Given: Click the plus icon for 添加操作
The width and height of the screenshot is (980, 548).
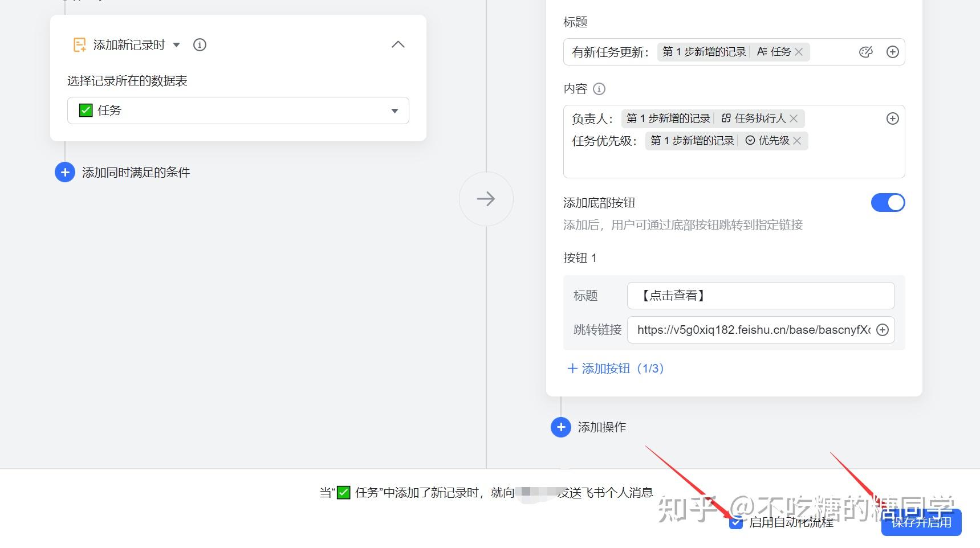Looking at the screenshot, I should point(561,427).
